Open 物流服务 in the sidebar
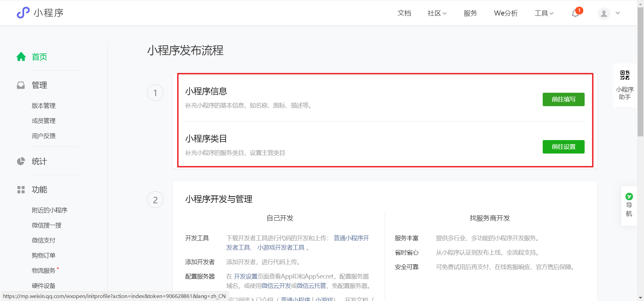The height and width of the screenshot is (301, 644). [44, 270]
